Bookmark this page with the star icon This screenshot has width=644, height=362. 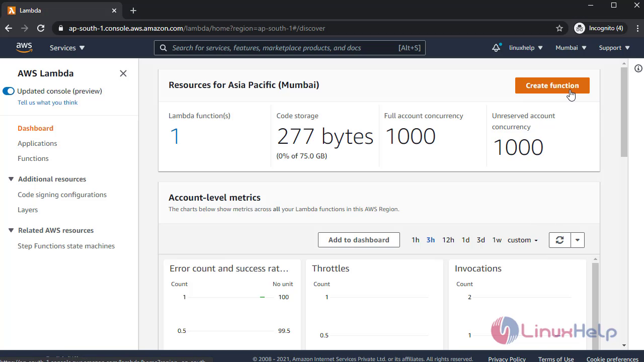coord(559,28)
